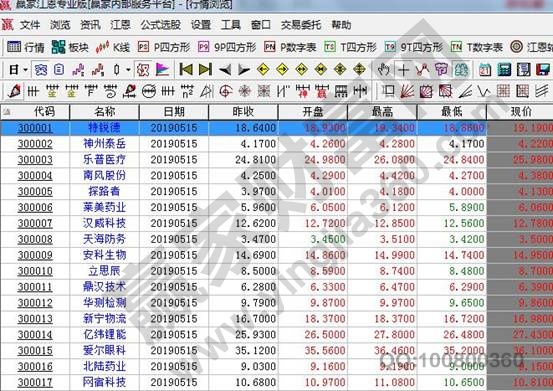Sort by the 代码 column header
The image size is (553, 391).
click(35, 112)
